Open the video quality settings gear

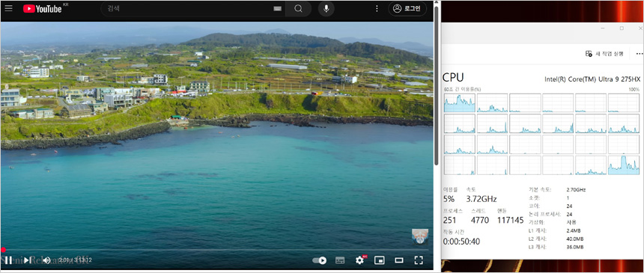click(x=360, y=260)
